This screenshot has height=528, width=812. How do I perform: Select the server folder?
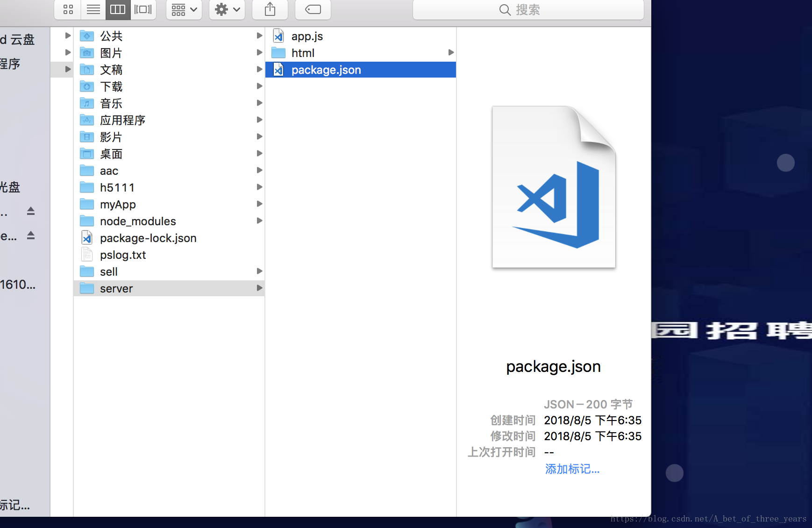169,288
